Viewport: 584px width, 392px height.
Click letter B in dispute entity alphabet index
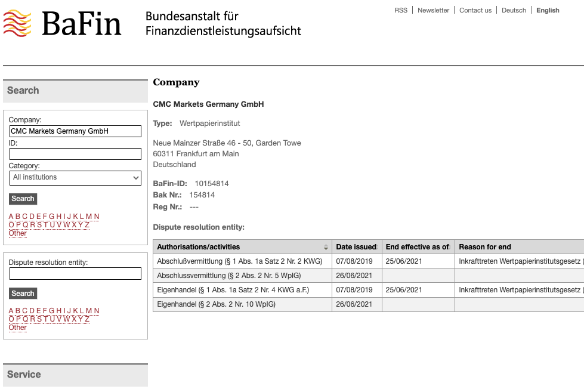(17, 311)
